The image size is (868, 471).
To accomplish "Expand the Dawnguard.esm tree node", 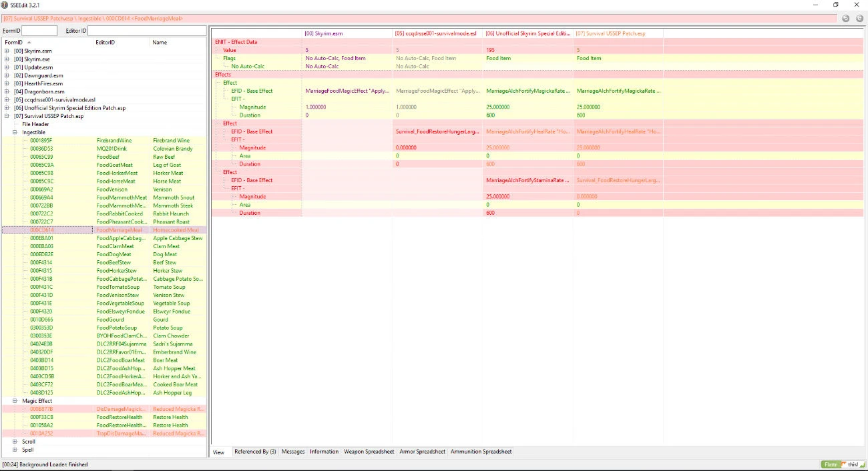I will [x=7, y=75].
